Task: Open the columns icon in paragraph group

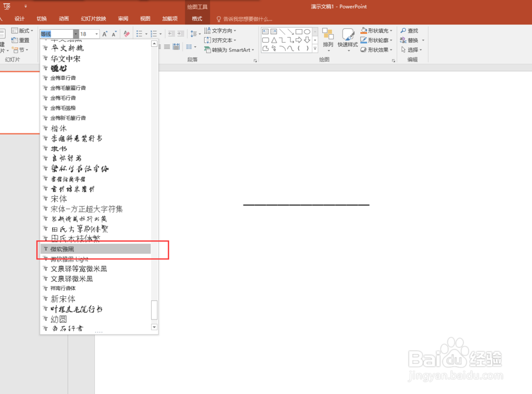Action: click(x=189, y=47)
